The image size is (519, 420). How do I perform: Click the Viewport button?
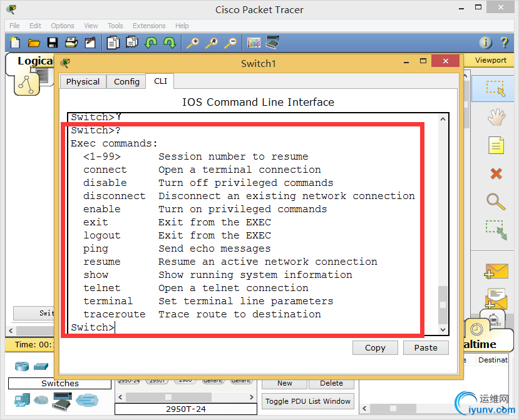point(491,60)
